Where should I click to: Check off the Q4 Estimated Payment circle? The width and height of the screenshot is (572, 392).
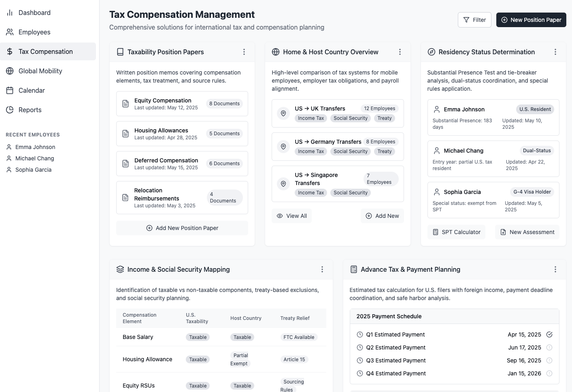point(549,373)
